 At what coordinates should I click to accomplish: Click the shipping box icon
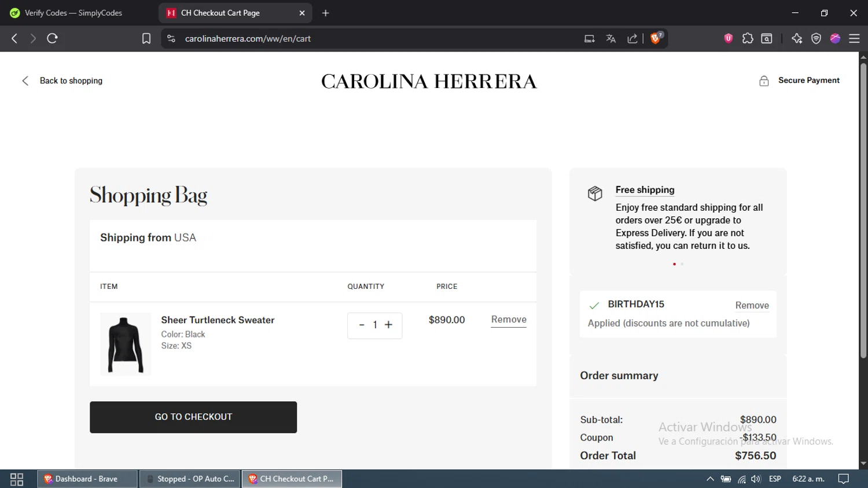[595, 193]
